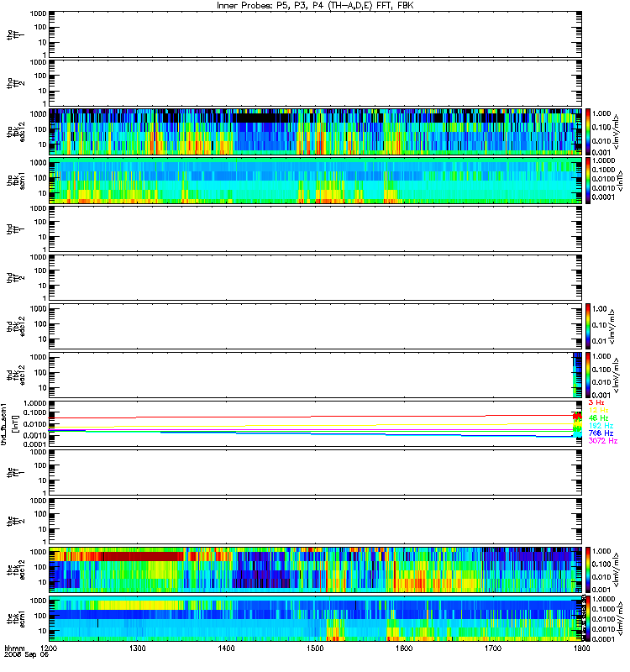This screenshot has width=630, height=672.
Task: Click the 1700 time axis label
Action: (x=492, y=648)
